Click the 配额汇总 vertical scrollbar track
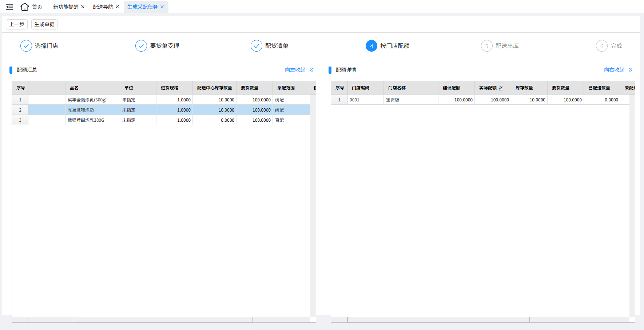 pyautogui.click(x=313, y=206)
